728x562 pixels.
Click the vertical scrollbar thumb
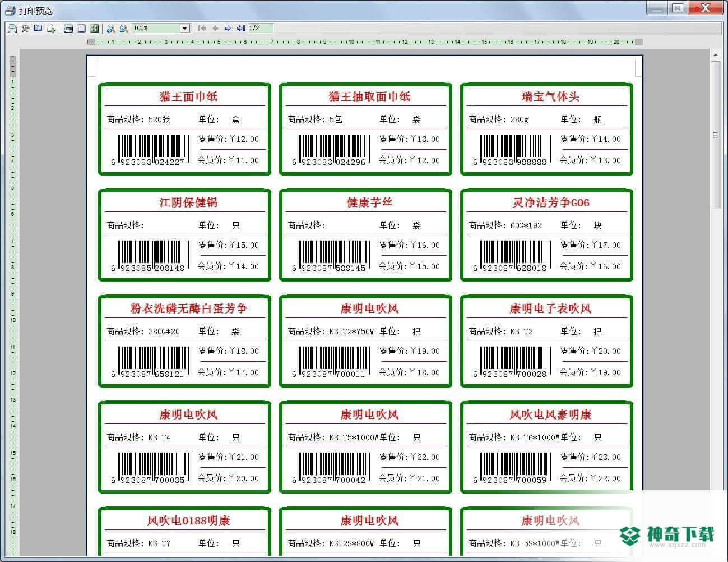coord(716,135)
